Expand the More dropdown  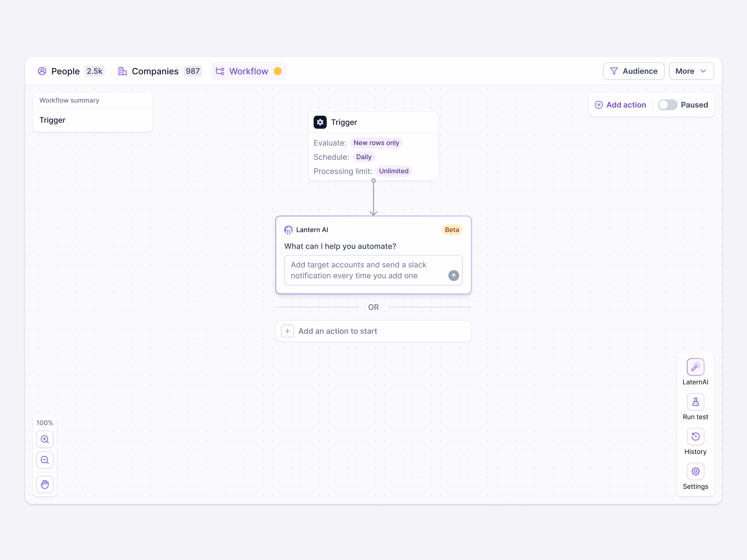(691, 71)
